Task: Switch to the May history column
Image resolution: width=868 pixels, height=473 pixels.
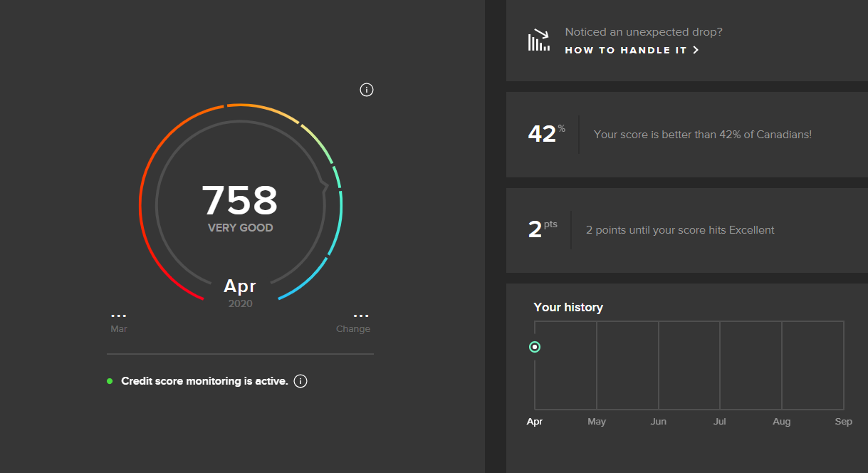Action: click(597, 421)
